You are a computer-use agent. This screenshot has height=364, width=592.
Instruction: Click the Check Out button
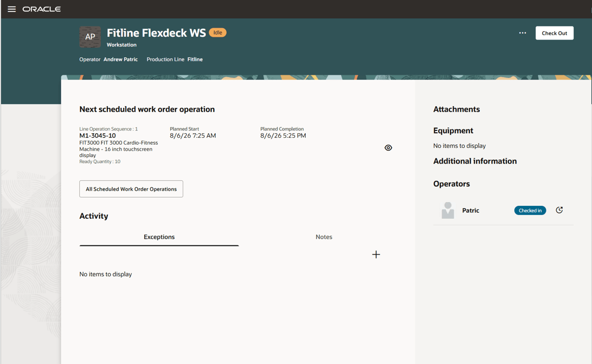pos(554,33)
